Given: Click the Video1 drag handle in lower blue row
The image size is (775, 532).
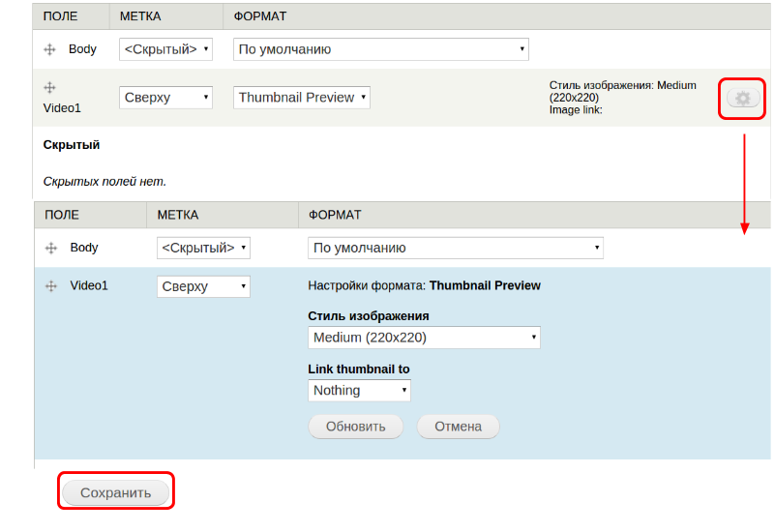Looking at the screenshot, I should pyautogui.click(x=51, y=286).
